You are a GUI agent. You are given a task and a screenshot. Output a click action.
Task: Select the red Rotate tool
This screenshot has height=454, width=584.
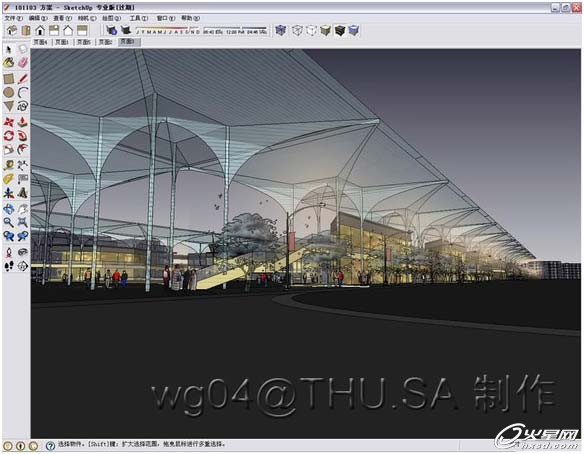tap(9, 136)
